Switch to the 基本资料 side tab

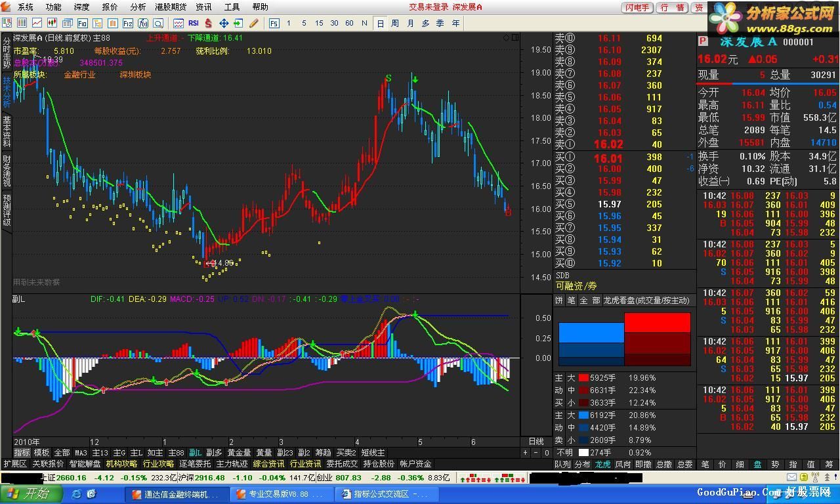click(6, 132)
